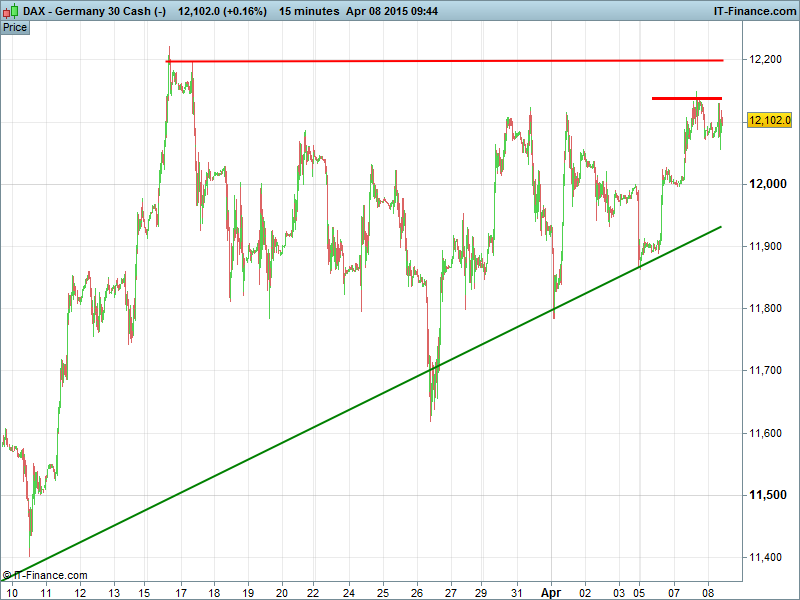Click the 12,000 price axis label
This screenshot has height=600, width=800.
pos(768,184)
